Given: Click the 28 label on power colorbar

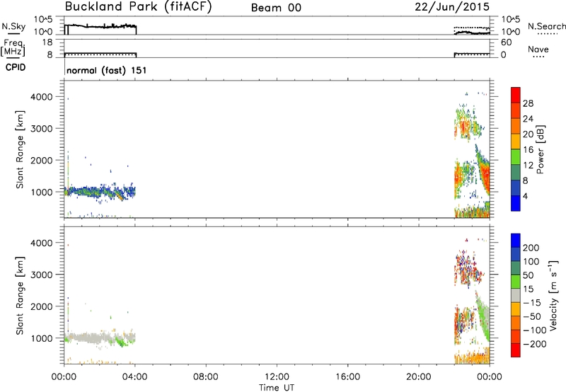Looking at the screenshot, I should point(528,103).
